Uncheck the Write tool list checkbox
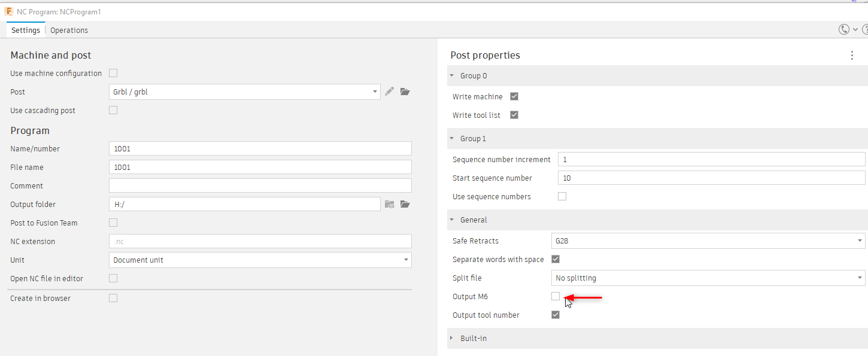Screen dimensions: 868x356 tap(514, 115)
